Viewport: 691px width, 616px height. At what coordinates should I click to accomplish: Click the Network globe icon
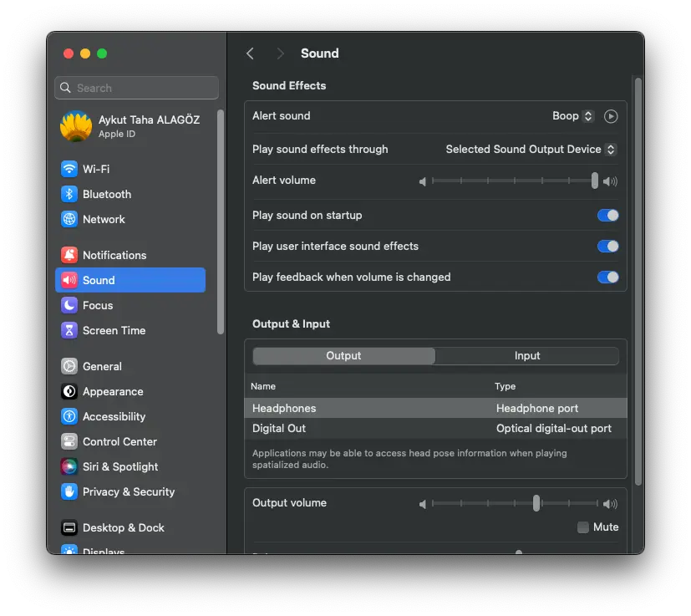point(69,219)
